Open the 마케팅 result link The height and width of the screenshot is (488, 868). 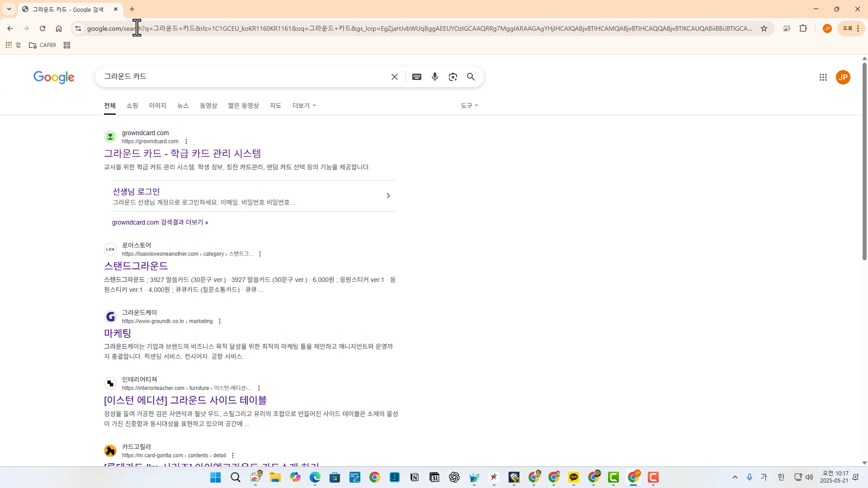118,333
